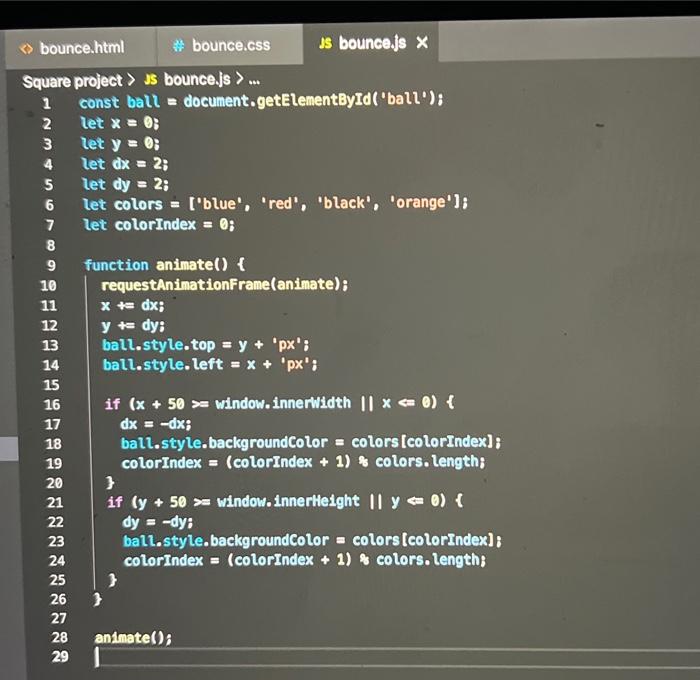Select the bounce.js tab
Viewport: 700px width, 680px height.
tap(371, 43)
